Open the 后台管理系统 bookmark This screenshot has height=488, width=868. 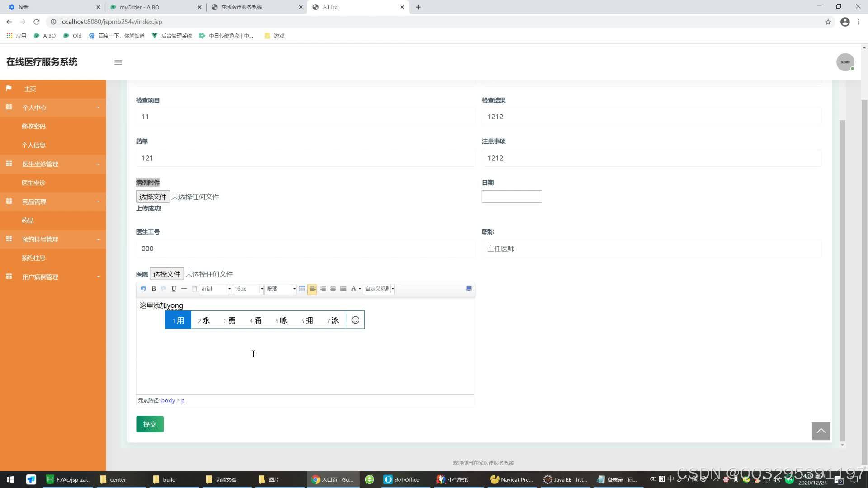click(172, 36)
